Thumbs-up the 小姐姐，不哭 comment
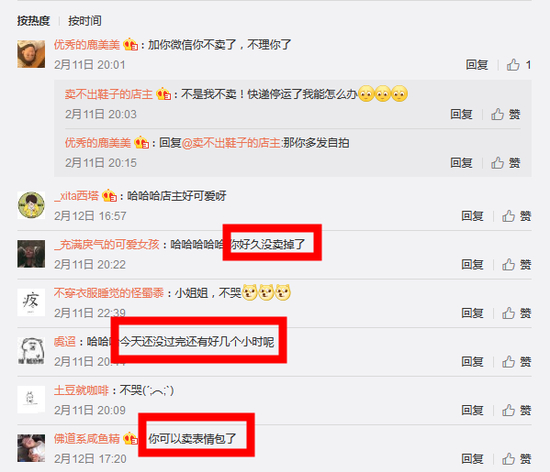 [516, 313]
